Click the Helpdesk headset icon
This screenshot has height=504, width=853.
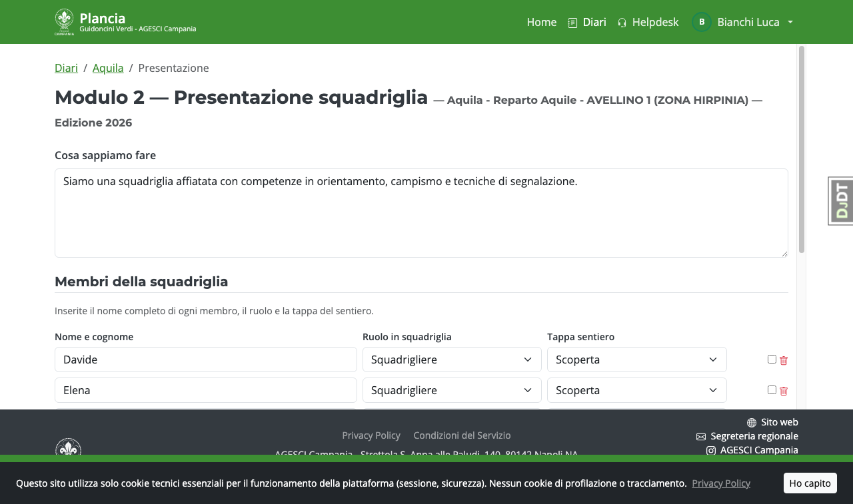point(622,23)
